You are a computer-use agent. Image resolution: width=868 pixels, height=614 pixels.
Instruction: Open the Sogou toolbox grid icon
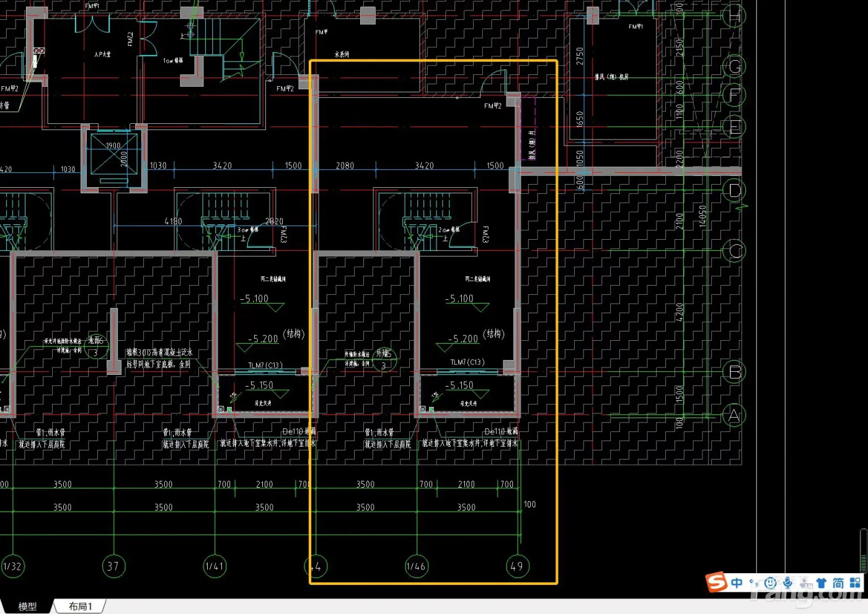coord(855,583)
